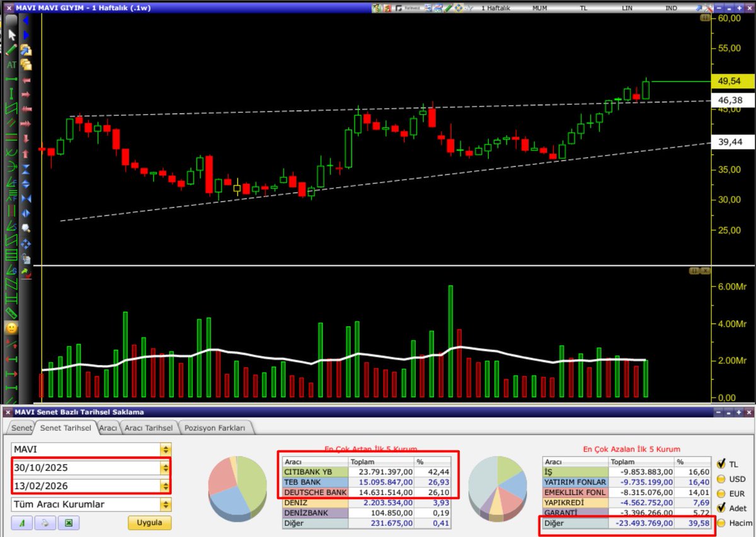
Task: Toggle the TL checkbox
Action: [x=720, y=463]
